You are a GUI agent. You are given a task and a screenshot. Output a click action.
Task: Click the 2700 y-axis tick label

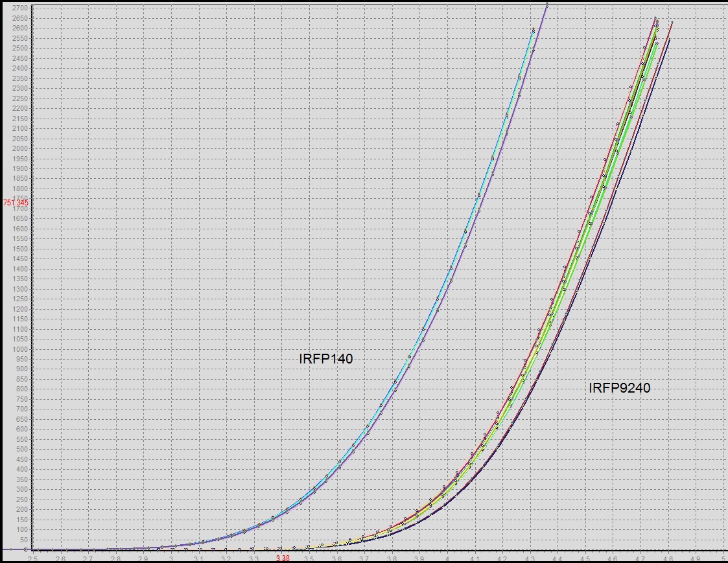tap(19, 8)
